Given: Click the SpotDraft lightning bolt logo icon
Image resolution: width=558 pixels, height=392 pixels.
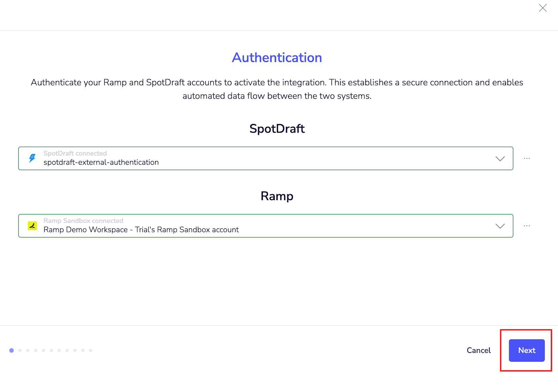Looking at the screenshot, I should point(32,158).
